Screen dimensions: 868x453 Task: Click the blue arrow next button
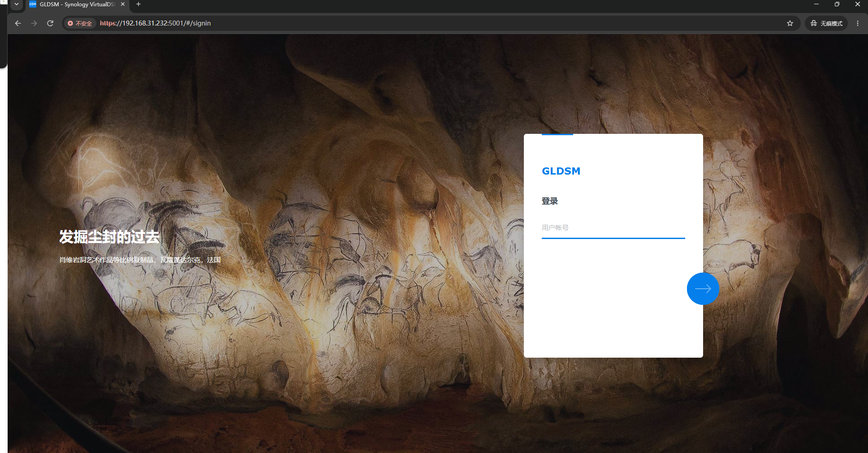[x=703, y=289]
